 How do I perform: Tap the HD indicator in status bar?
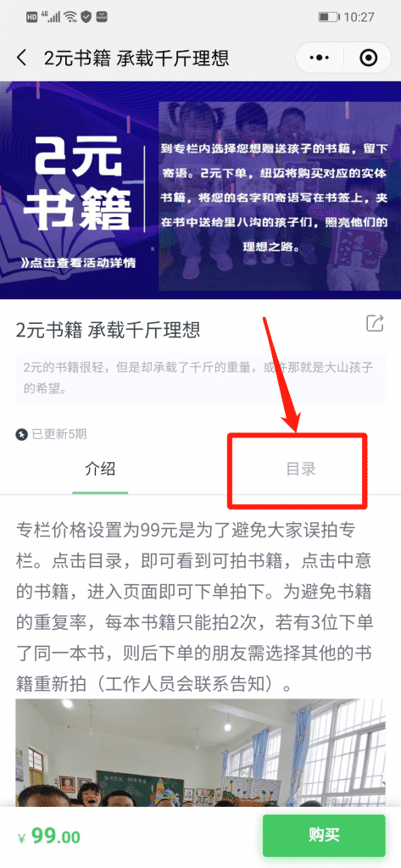click(32, 17)
